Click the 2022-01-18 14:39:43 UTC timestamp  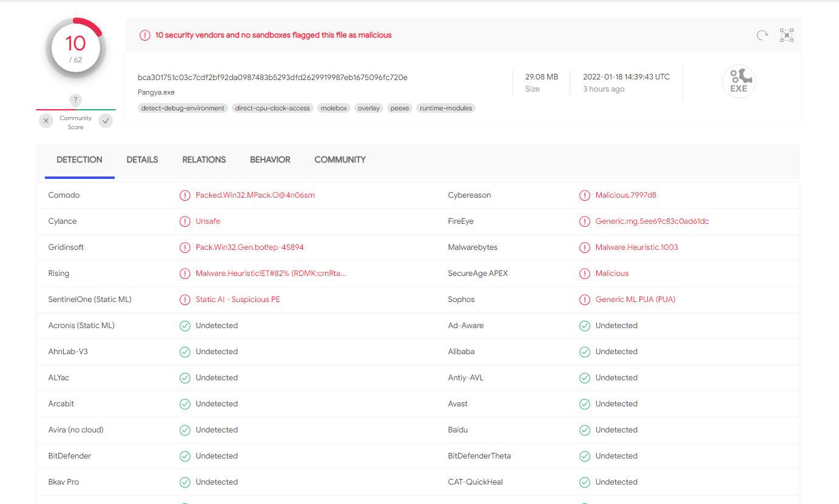[627, 77]
